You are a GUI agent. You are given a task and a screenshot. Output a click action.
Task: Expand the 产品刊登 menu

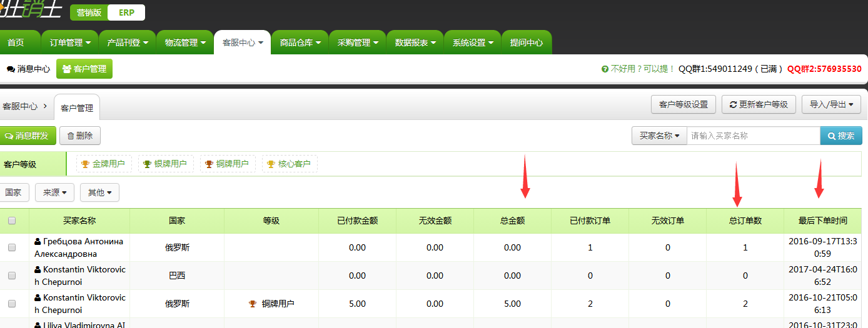click(x=128, y=42)
